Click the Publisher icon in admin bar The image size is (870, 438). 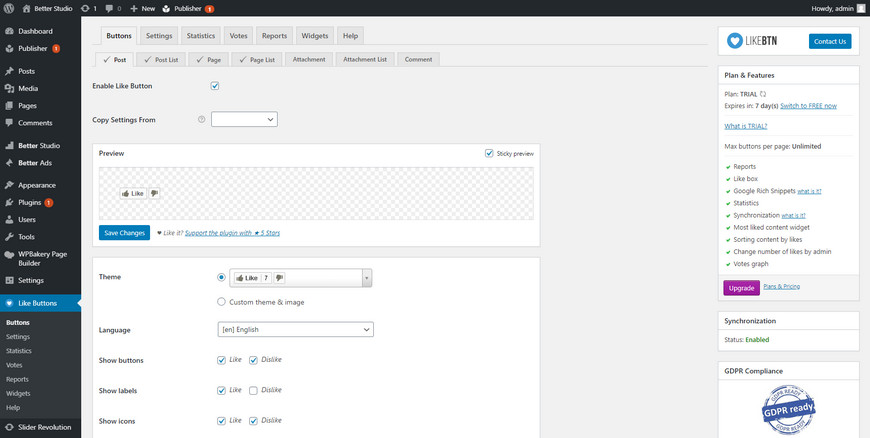166,8
